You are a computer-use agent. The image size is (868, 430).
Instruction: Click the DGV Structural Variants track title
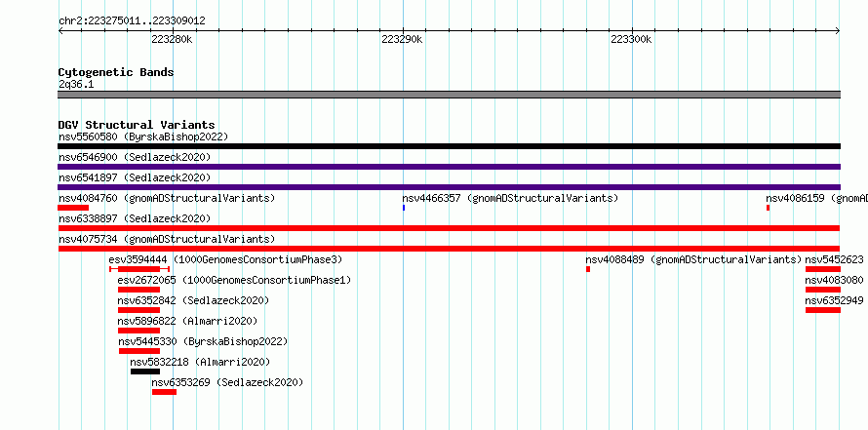tap(137, 125)
